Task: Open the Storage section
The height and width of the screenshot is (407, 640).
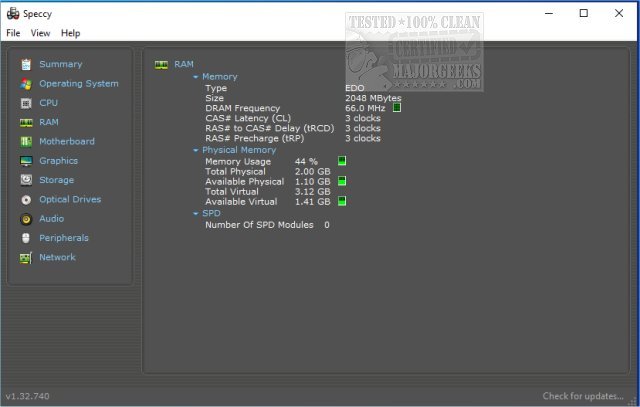Action: pyautogui.click(x=57, y=180)
